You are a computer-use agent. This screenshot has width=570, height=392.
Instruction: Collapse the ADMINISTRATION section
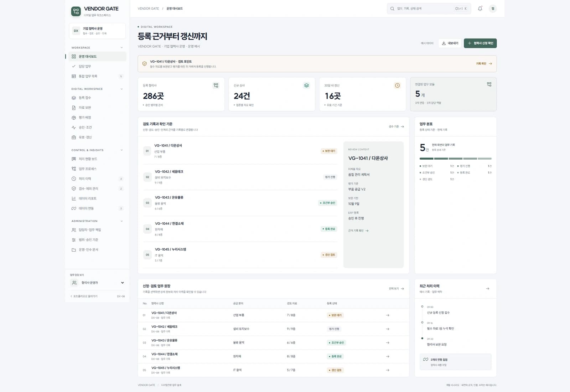[x=121, y=221]
